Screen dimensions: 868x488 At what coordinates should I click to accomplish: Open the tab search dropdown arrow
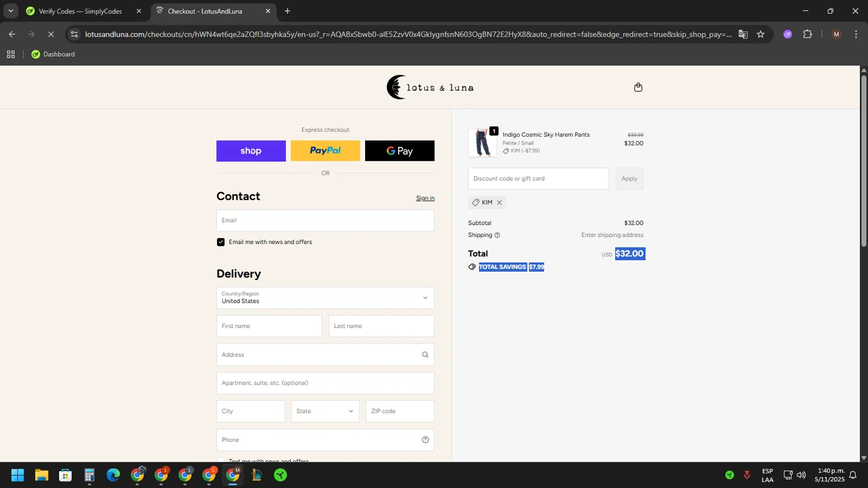pos(10,11)
